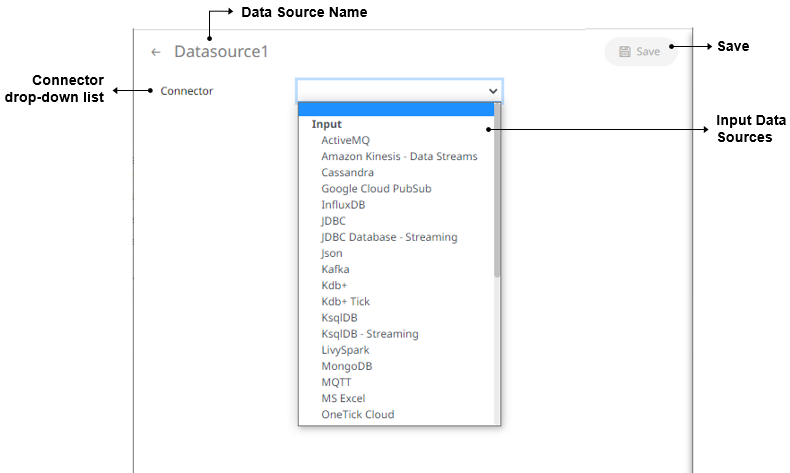790x473 pixels.
Task: Pick Kafka as the connector
Action: 335,269
